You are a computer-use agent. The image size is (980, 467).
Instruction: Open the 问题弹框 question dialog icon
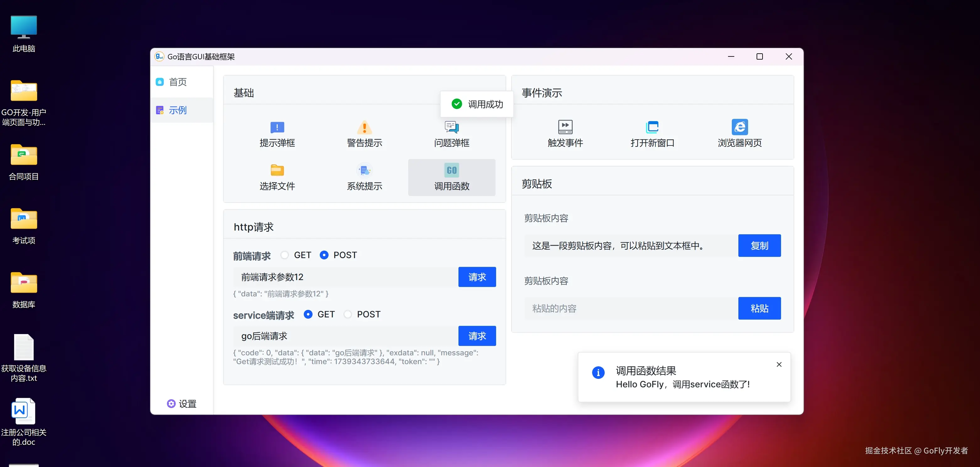452,127
